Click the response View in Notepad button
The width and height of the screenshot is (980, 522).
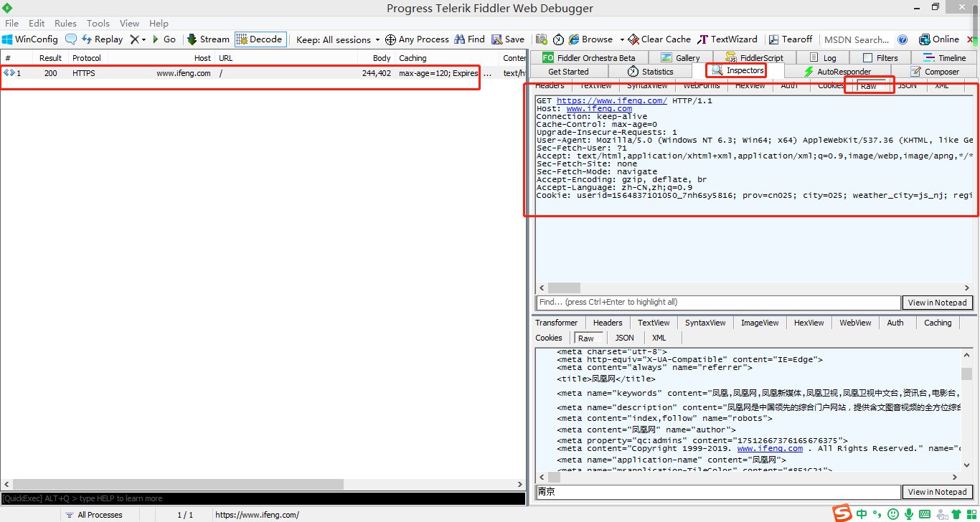[x=937, y=492]
